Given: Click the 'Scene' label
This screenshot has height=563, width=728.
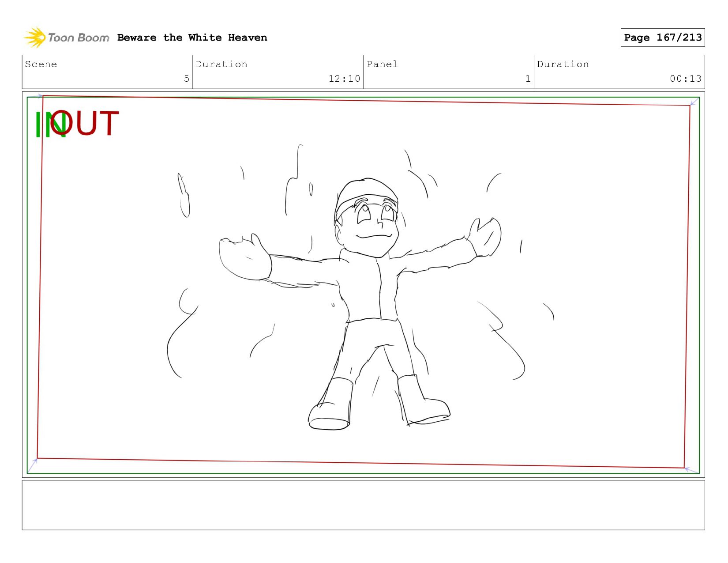Looking at the screenshot, I should [x=41, y=64].
